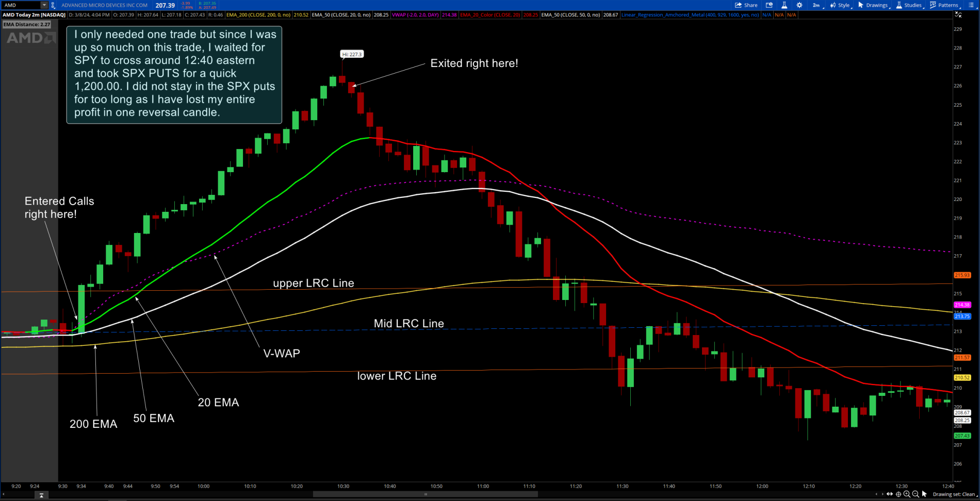This screenshot has width=980, height=501.
Task: Toggle the crosshair pan tool icon
Action: coord(899,494)
